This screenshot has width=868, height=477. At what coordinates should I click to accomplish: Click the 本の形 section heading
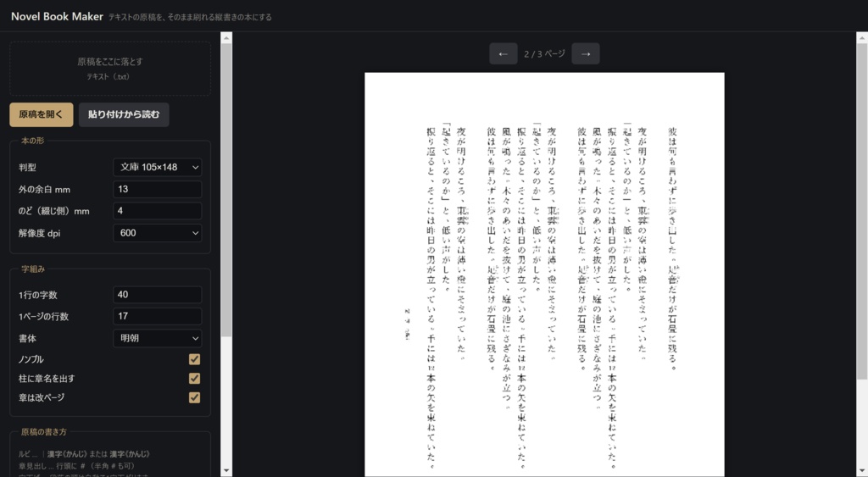coord(33,141)
